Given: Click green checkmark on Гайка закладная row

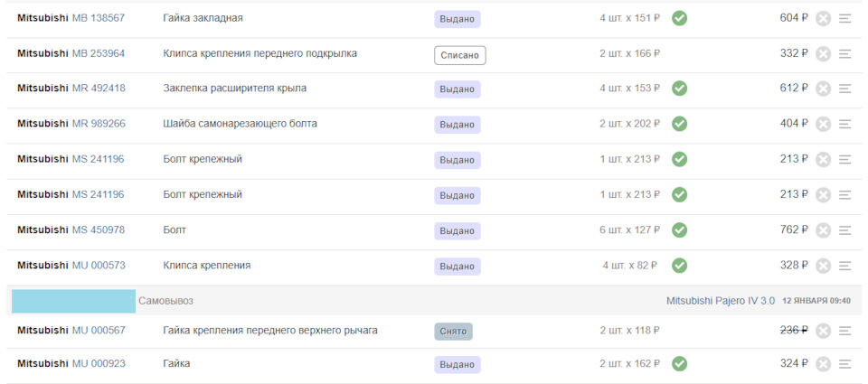Looking at the screenshot, I should coord(679,18).
